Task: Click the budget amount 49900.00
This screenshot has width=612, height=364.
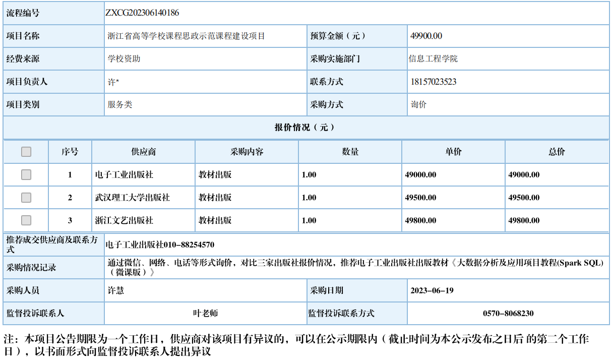Action: click(426, 36)
